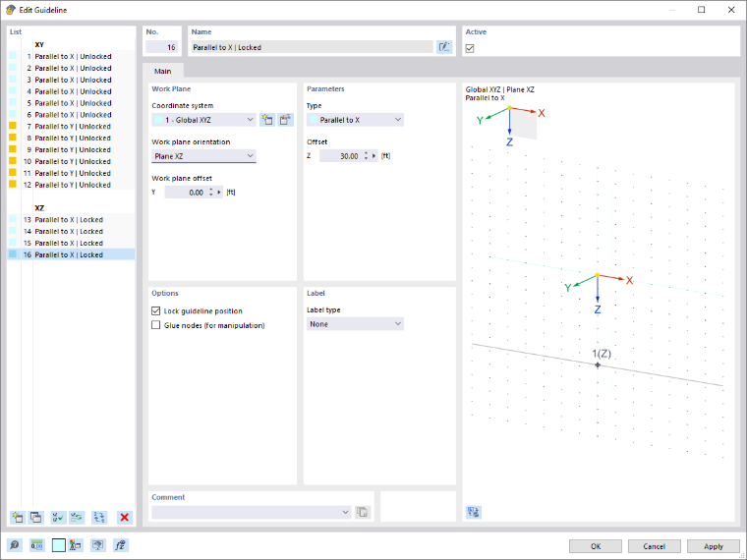Open the Comment dropdown
The image size is (747, 560).
coord(252,513)
